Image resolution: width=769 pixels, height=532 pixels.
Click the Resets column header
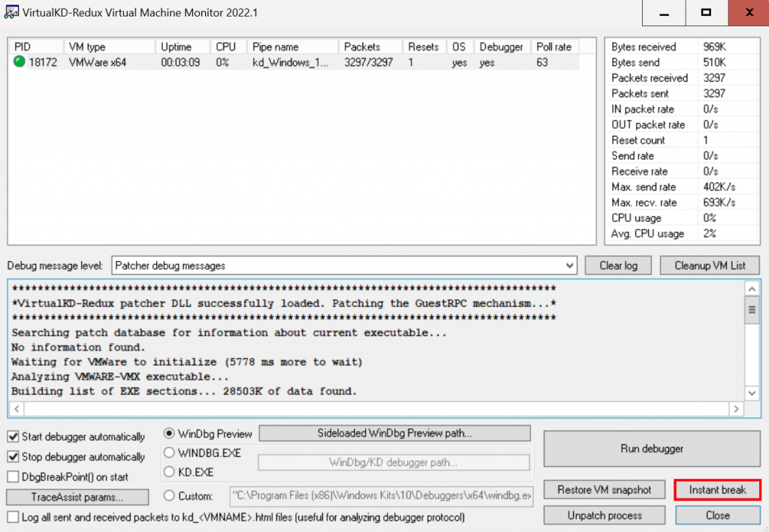pos(425,47)
